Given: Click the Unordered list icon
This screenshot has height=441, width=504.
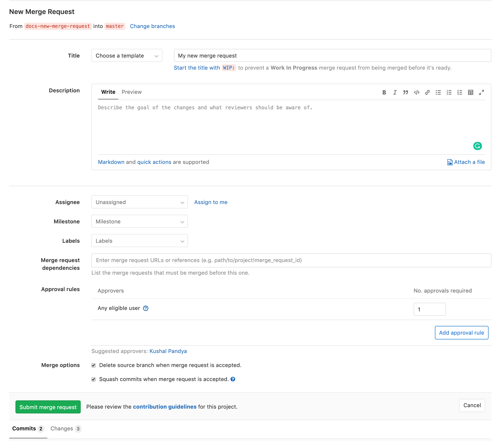Looking at the screenshot, I should 438,91.
